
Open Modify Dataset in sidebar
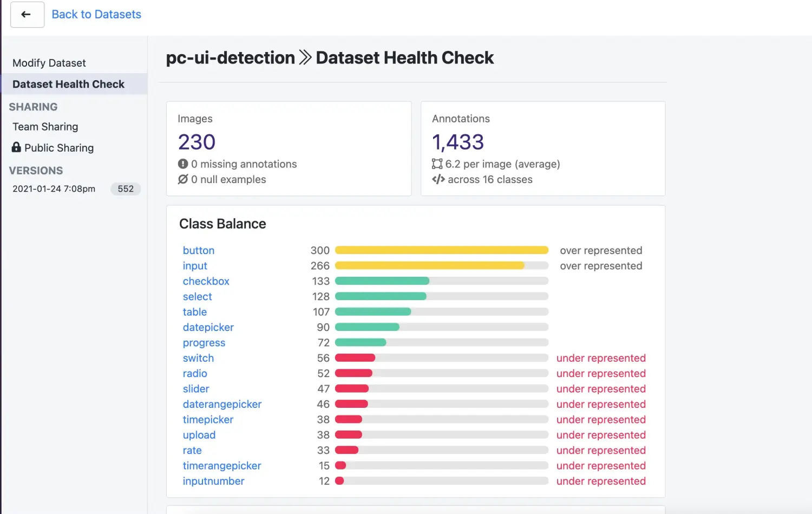(x=49, y=63)
